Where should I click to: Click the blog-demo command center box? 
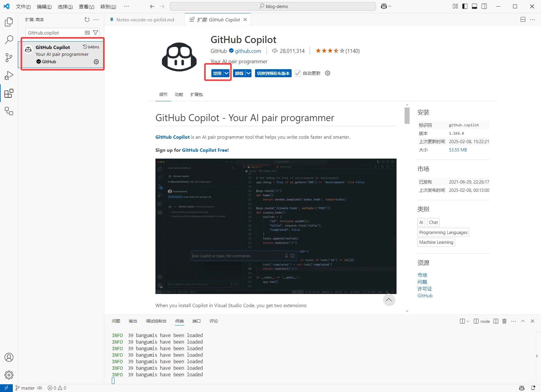273,6
